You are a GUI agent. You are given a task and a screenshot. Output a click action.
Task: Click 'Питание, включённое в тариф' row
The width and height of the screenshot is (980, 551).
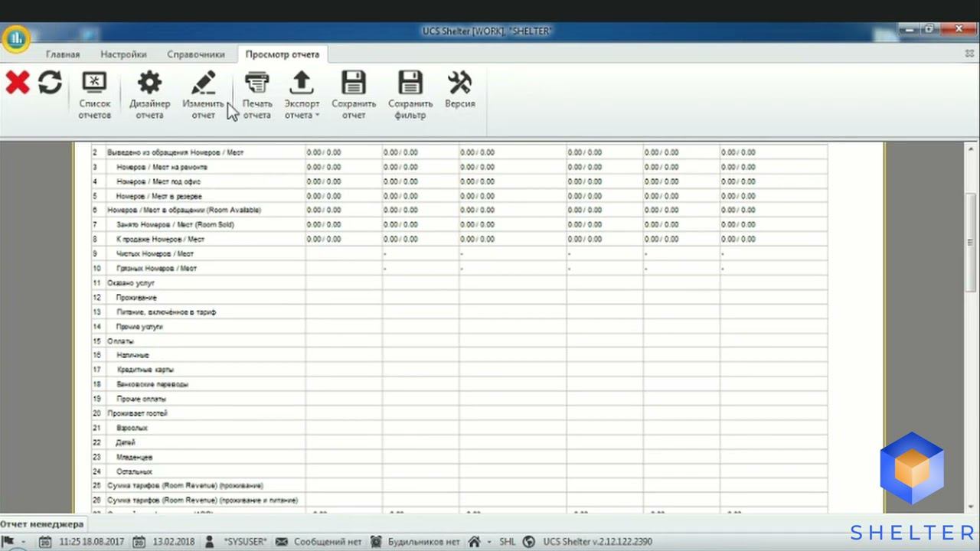tap(459, 312)
